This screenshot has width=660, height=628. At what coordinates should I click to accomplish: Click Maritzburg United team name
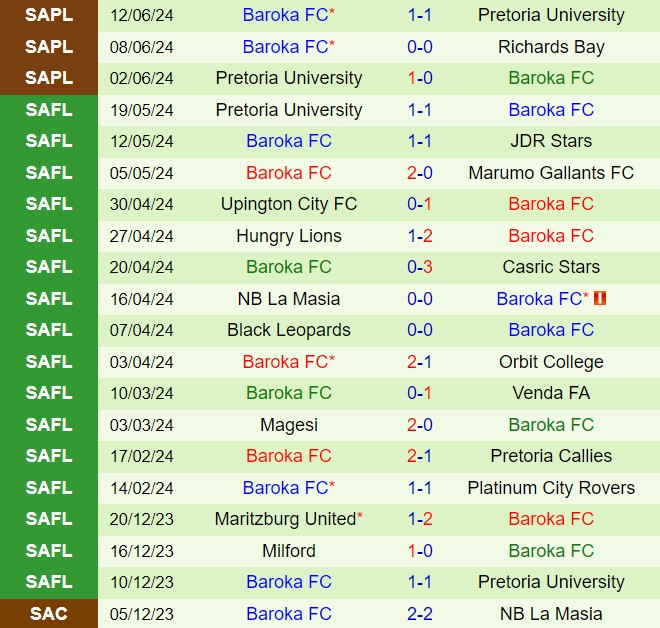coord(285,519)
